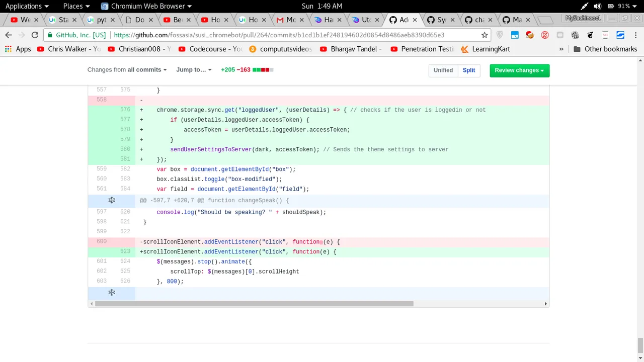Click the diff scrollbar right arrow
644x362 pixels.
click(545, 304)
